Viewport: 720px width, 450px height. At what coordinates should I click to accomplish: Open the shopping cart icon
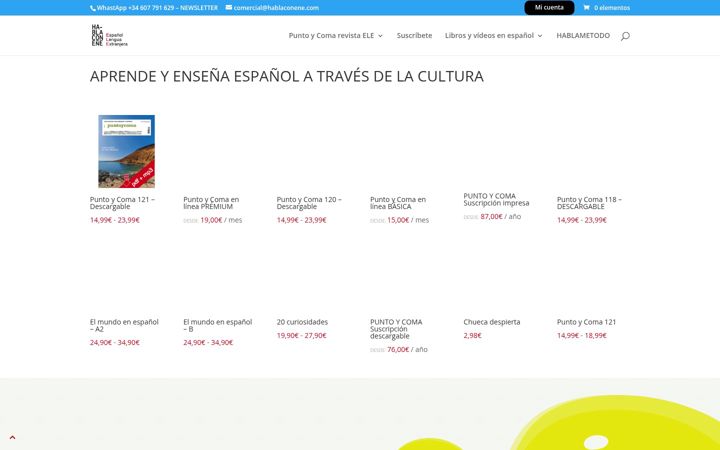coord(586,7)
